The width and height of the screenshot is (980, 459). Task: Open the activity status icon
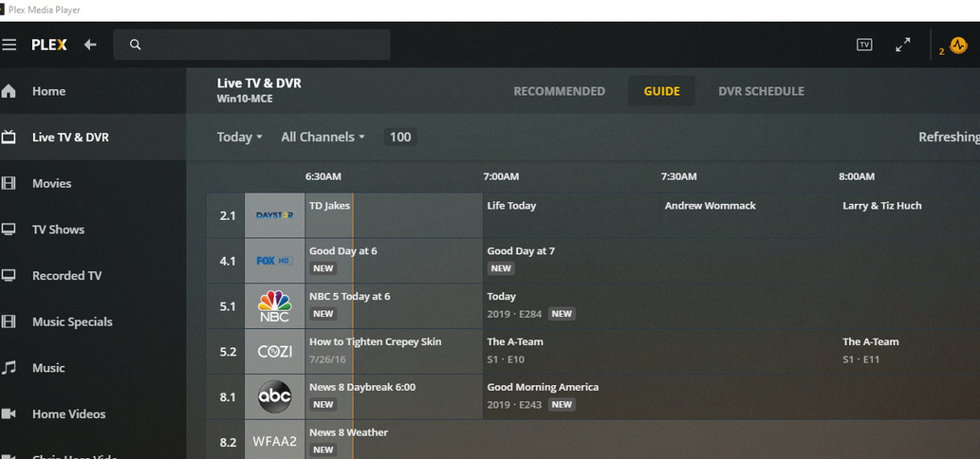point(958,45)
